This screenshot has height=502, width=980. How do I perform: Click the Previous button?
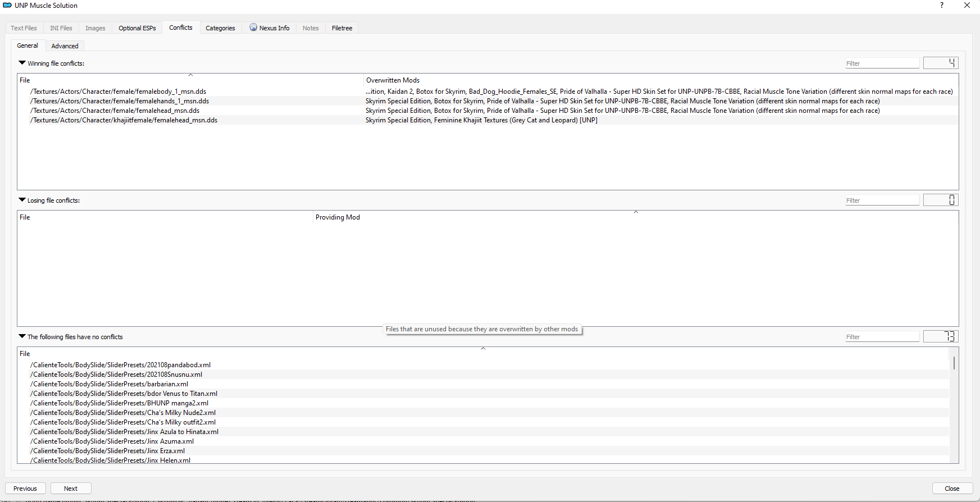click(x=25, y=489)
